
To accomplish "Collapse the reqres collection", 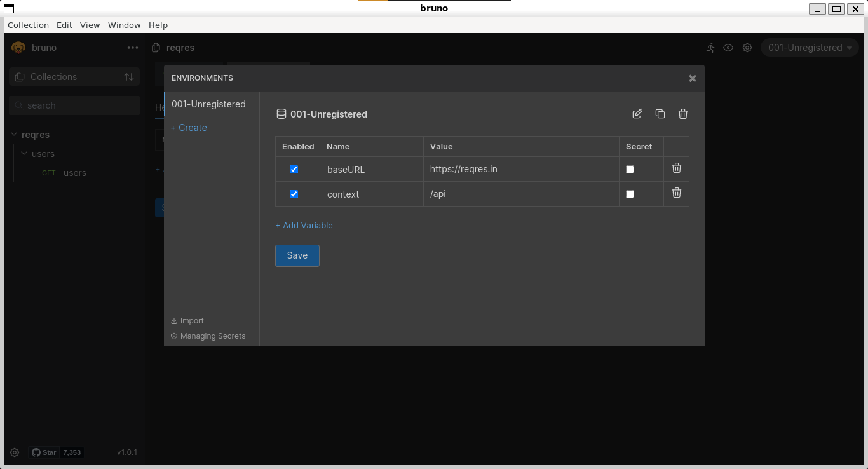I will [35, 135].
